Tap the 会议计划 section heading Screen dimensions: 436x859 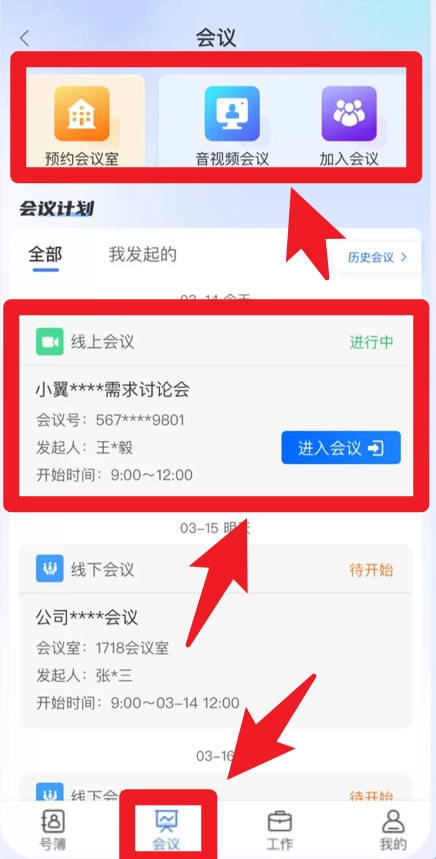pos(56,208)
